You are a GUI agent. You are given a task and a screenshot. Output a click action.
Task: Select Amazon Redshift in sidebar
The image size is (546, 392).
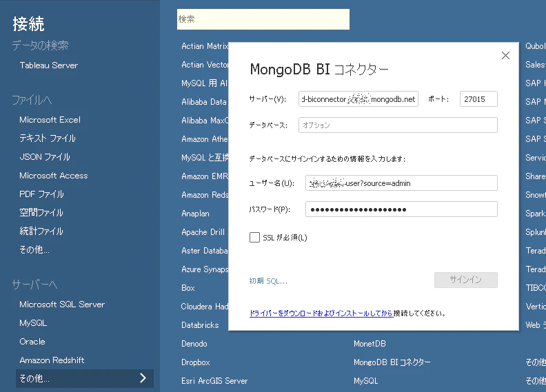[52, 360]
